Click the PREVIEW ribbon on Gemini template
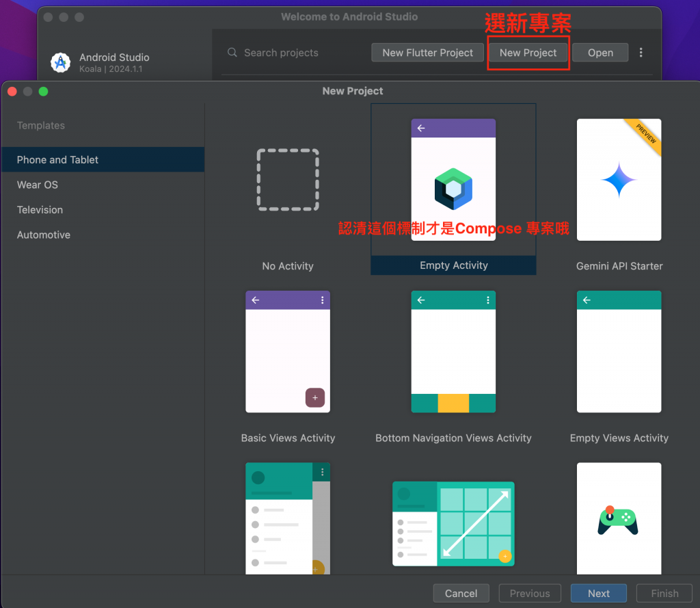This screenshot has height=608, width=700. [645, 135]
